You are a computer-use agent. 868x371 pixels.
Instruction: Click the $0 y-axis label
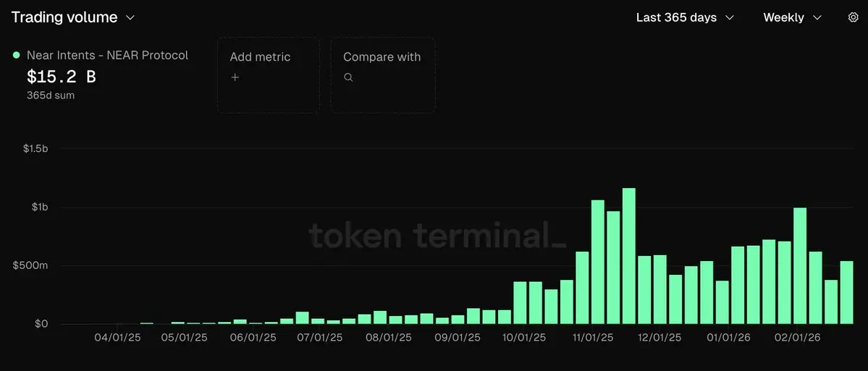tap(41, 324)
